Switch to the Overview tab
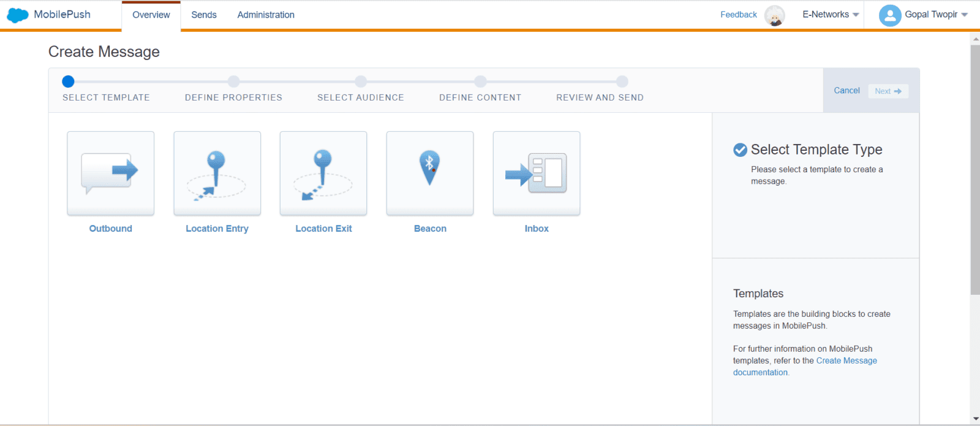Viewport: 980px width, 426px height. click(151, 15)
